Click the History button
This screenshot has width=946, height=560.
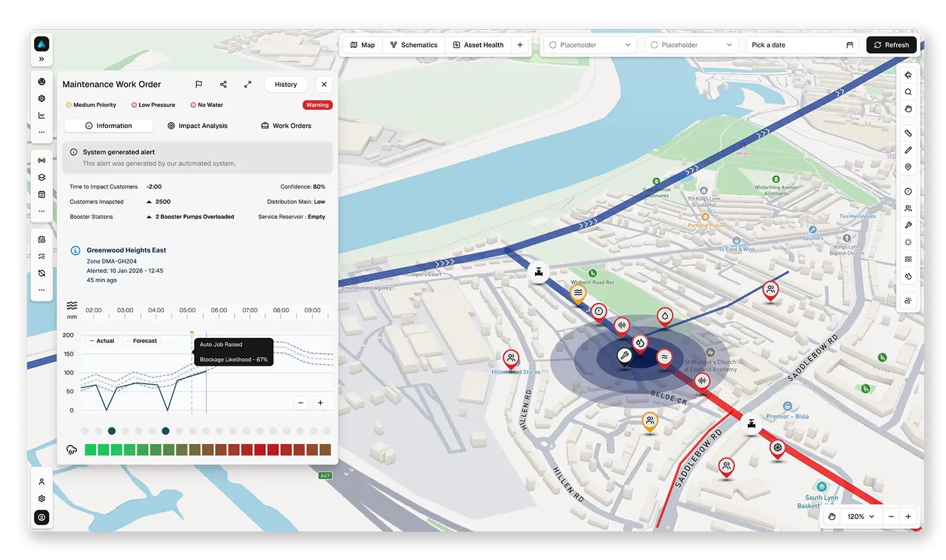click(x=286, y=85)
